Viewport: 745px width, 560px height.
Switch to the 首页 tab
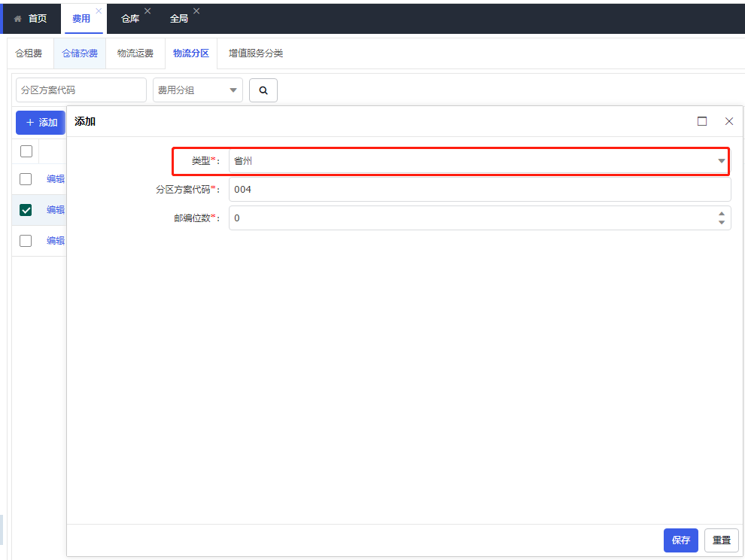pyautogui.click(x=31, y=19)
